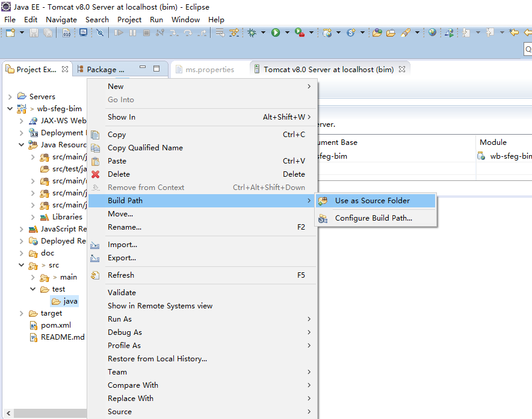
Task: Click the binary file (010) toolbar icon
Action: (x=66, y=32)
